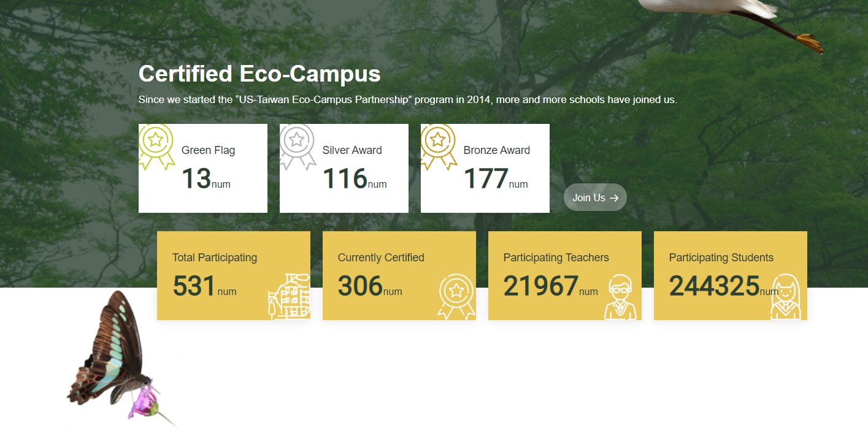868x433 pixels.
Task: Open the Green Flag card details
Action: coord(202,167)
